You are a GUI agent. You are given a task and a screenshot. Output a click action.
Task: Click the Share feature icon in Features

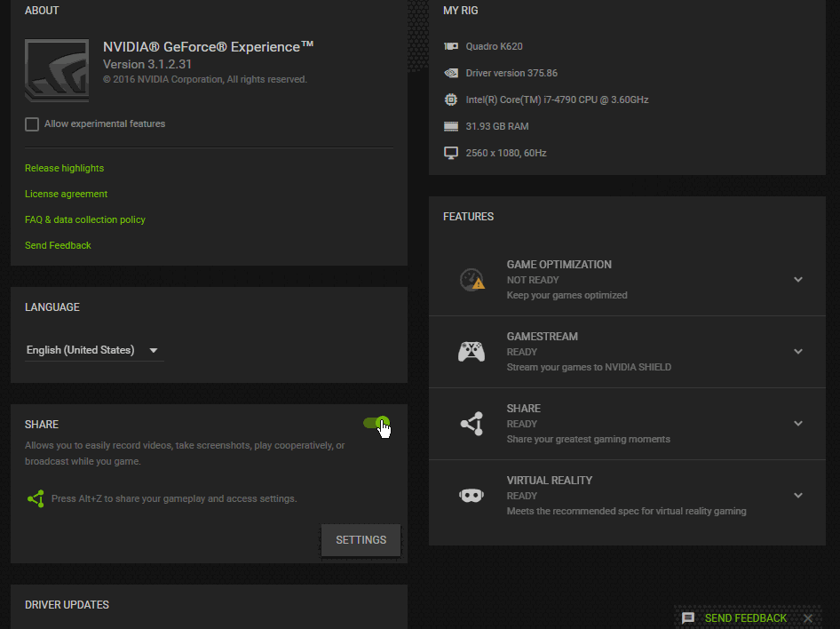(x=472, y=424)
